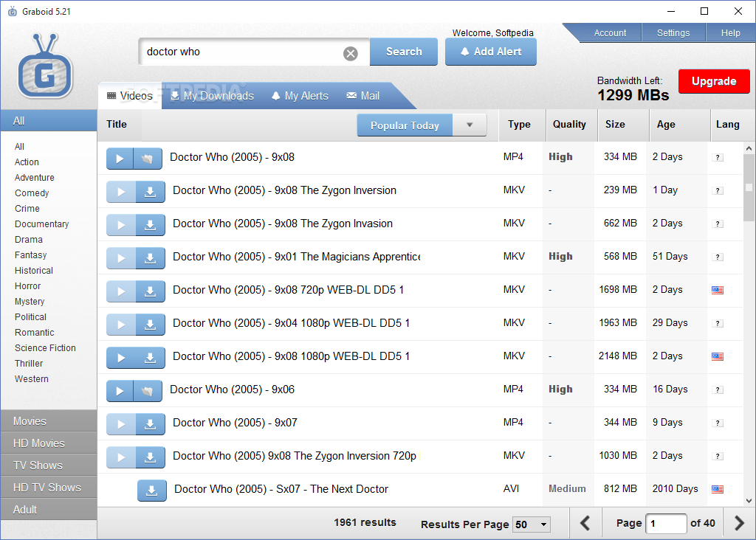
Task: Expand the HD TV Shows section
Action: point(49,488)
